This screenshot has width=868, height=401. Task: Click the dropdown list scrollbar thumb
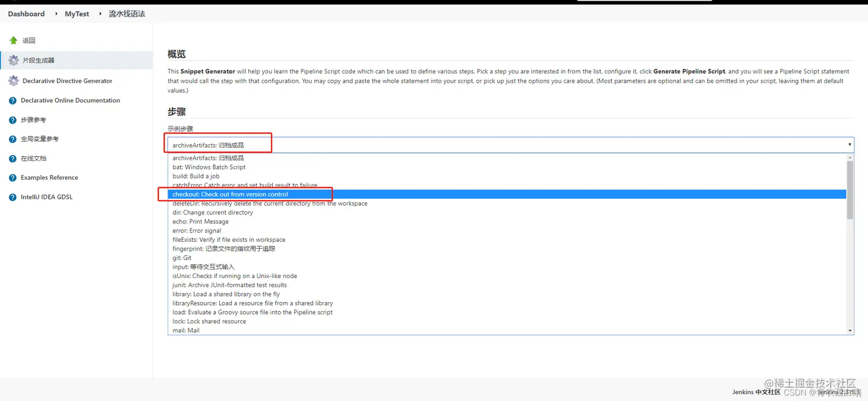pos(850,190)
